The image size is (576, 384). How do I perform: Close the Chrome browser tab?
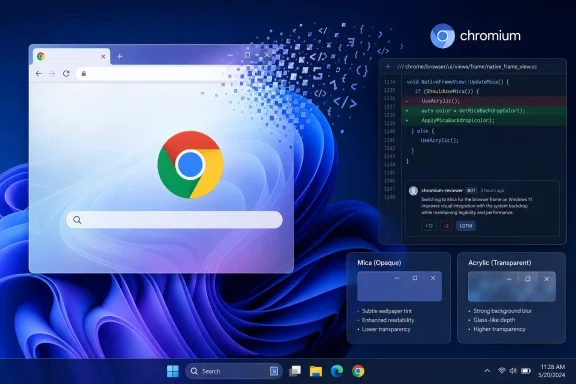click(x=103, y=57)
